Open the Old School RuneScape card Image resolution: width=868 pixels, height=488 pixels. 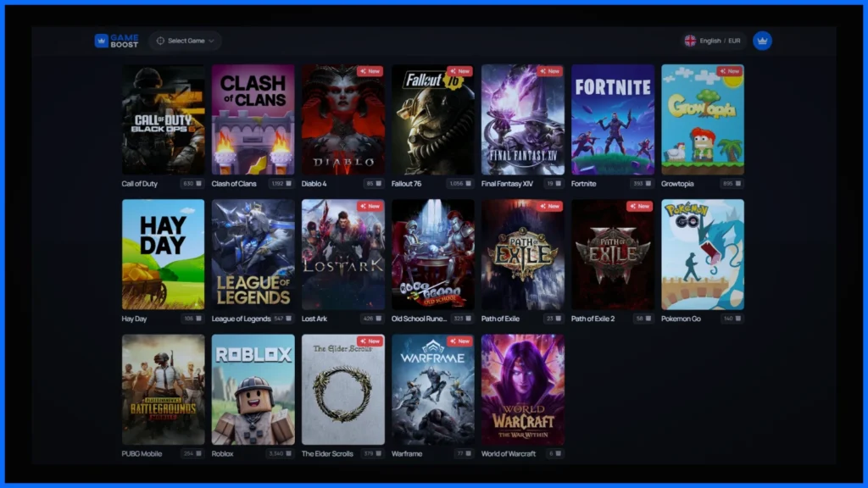coord(432,254)
